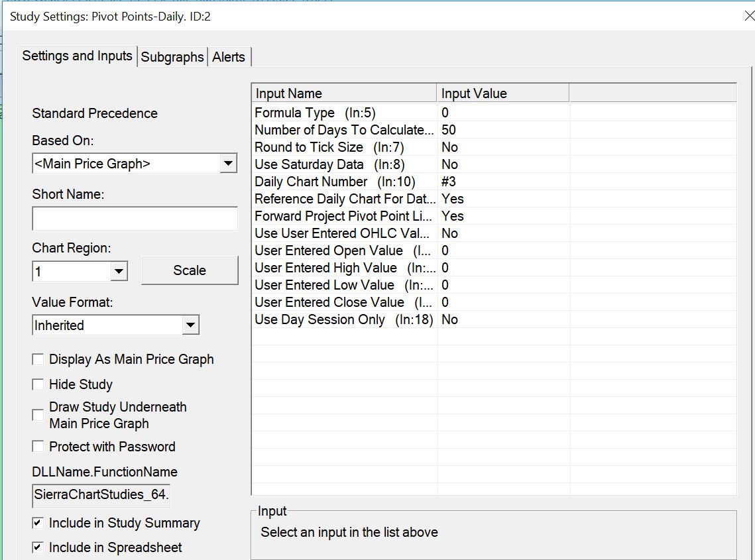
Task: Switch to the Subgraphs tab
Action: tap(172, 57)
